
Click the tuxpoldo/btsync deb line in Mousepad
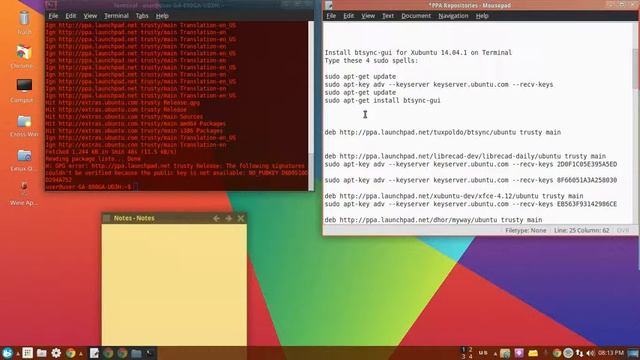click(442, 132)
